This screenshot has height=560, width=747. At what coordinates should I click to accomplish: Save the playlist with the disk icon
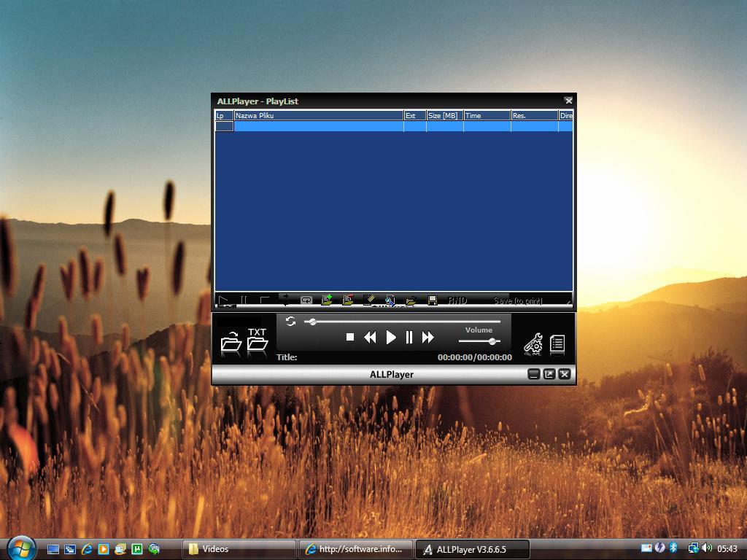[x=432, y=299]
